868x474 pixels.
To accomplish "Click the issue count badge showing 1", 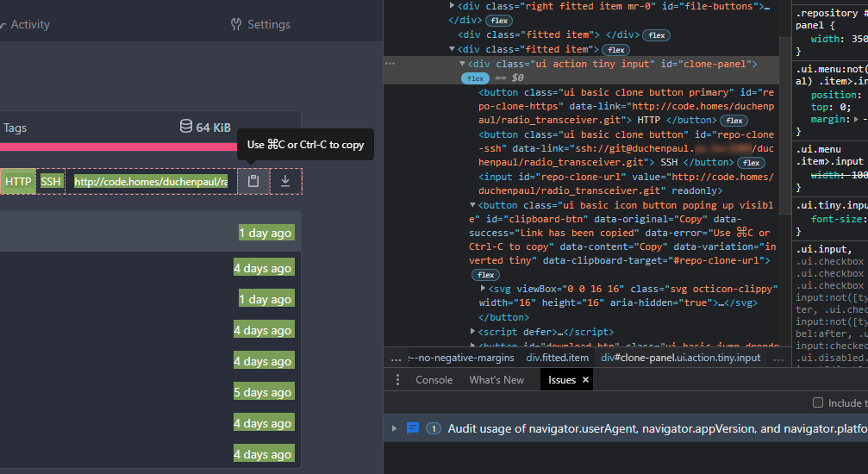I will click(434, 428).
